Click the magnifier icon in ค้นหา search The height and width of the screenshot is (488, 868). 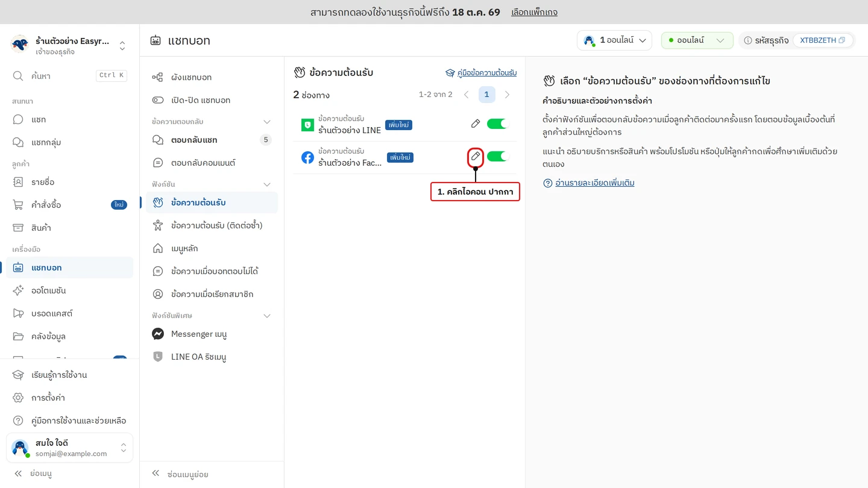tap(18, 76)
